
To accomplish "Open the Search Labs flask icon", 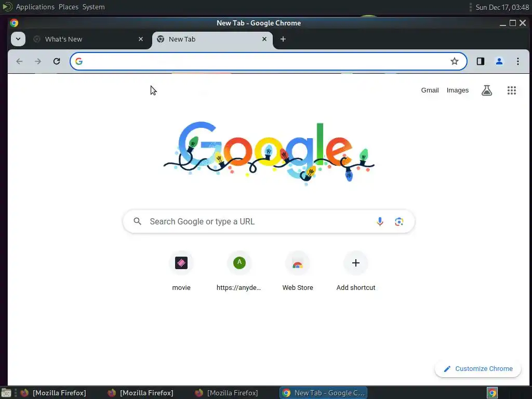I will pyautogui.click(x=486, y=90).
